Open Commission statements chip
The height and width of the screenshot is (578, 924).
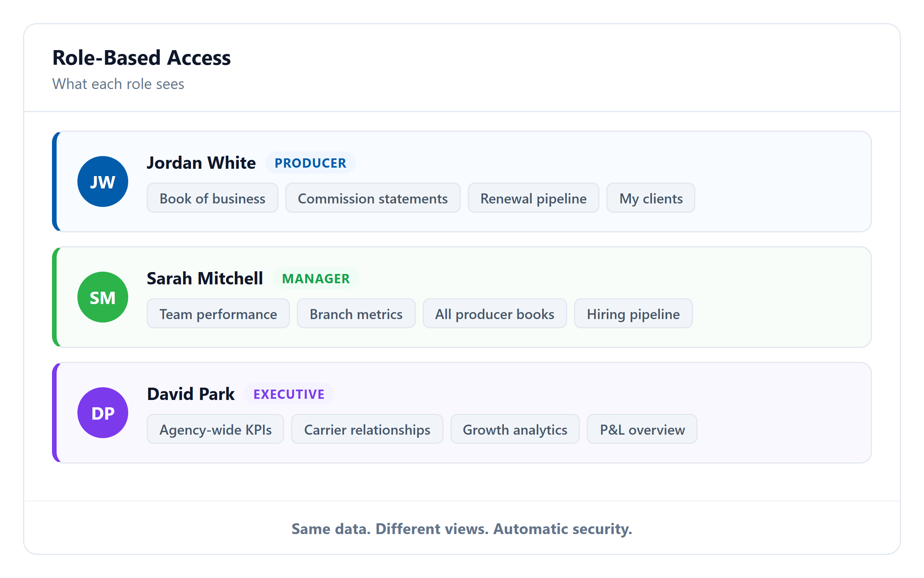point(372,198)
